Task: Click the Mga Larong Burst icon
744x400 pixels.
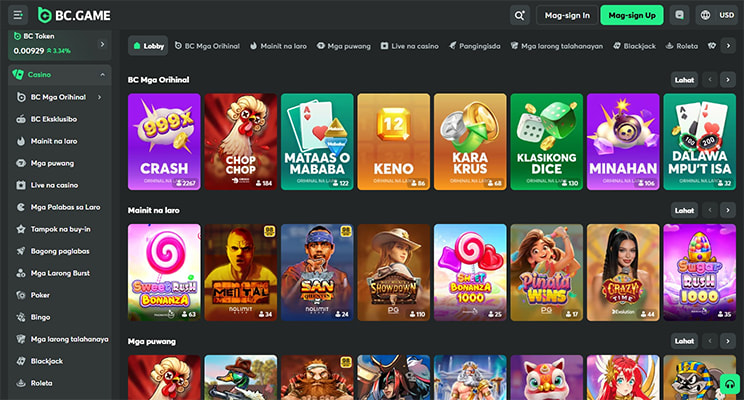Action: click(x=21, y=273)
